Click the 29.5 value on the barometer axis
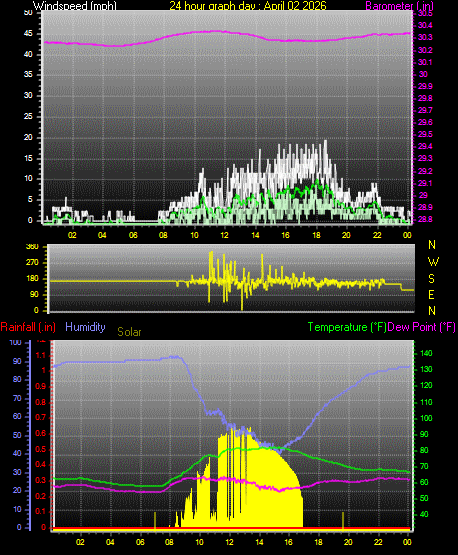 coord(425,135)
